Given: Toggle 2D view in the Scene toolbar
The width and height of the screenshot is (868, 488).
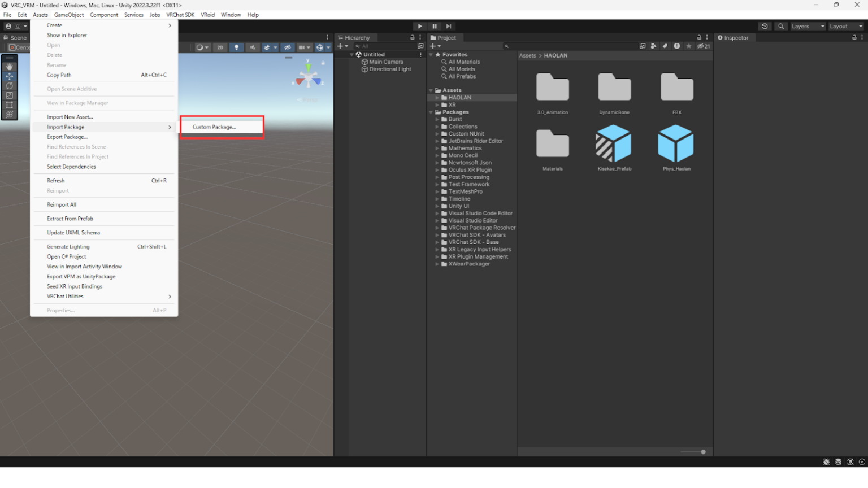Looking at the screenshot, I should [x=220, y=47].
